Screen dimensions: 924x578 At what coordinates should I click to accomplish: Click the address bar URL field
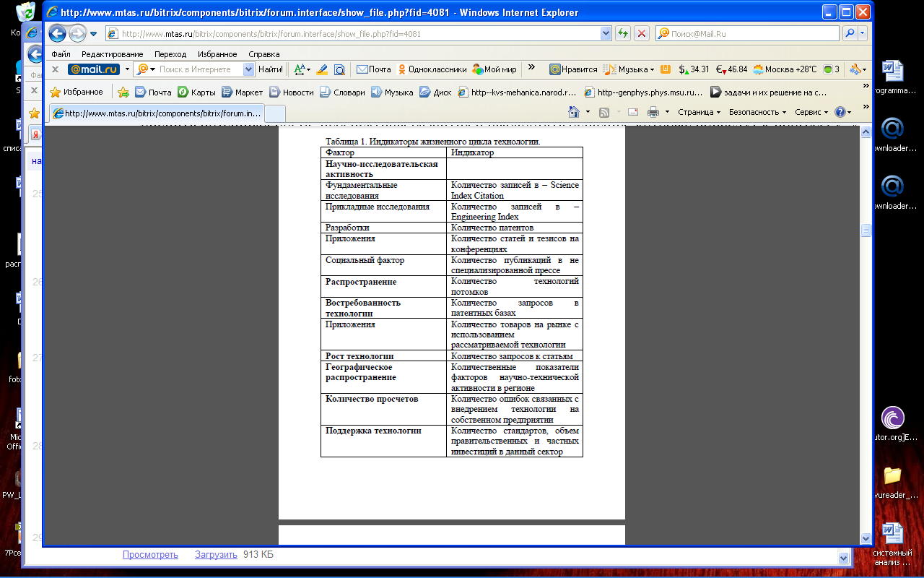point(352,34)
